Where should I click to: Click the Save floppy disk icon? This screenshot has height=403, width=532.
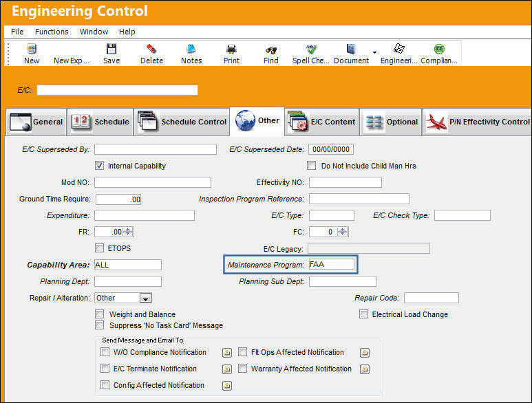tap(111, 49)
